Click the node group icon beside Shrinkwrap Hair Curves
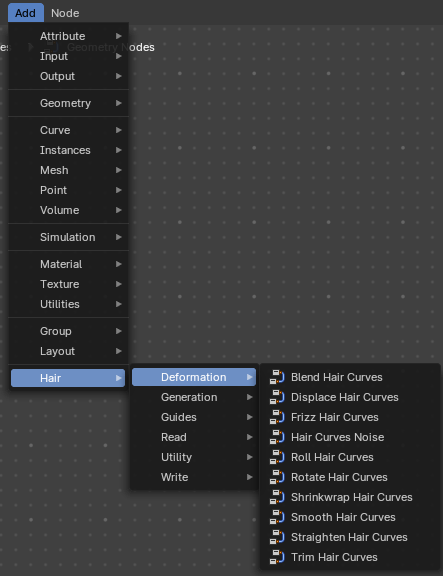Screen dimensions: 443x576 tap(277, 497)
